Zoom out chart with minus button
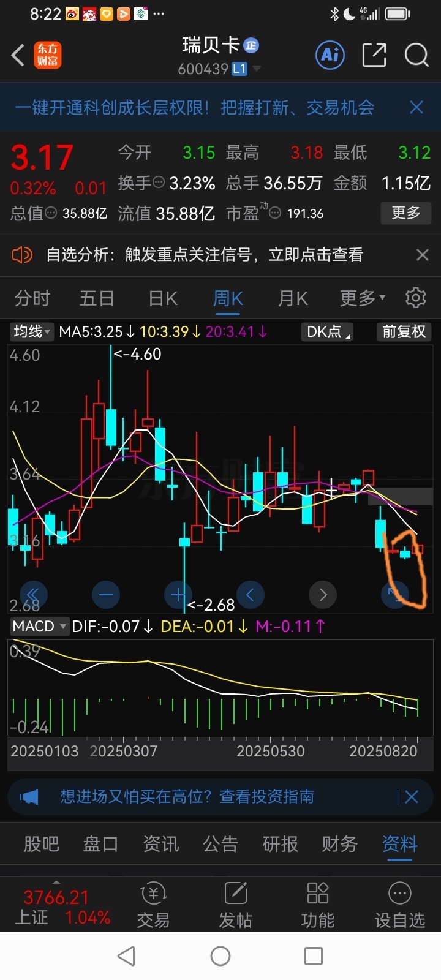Image resolution: width=441 pixels, height=980 pixels. 106,594
